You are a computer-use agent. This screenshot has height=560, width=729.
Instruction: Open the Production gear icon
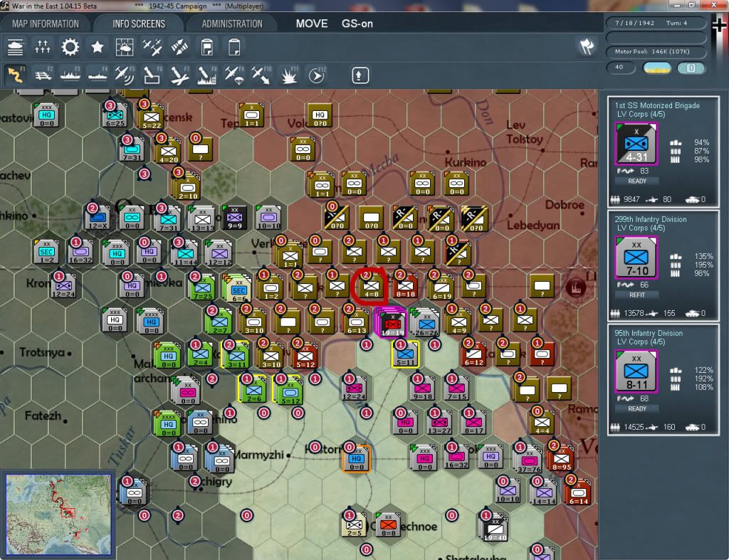70,48
